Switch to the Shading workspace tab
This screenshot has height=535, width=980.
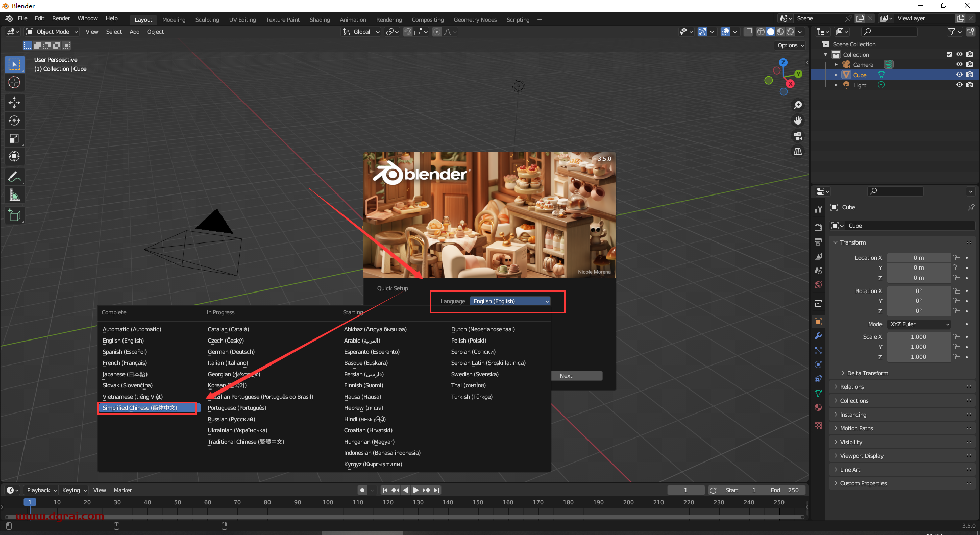[x=320, y=20]
